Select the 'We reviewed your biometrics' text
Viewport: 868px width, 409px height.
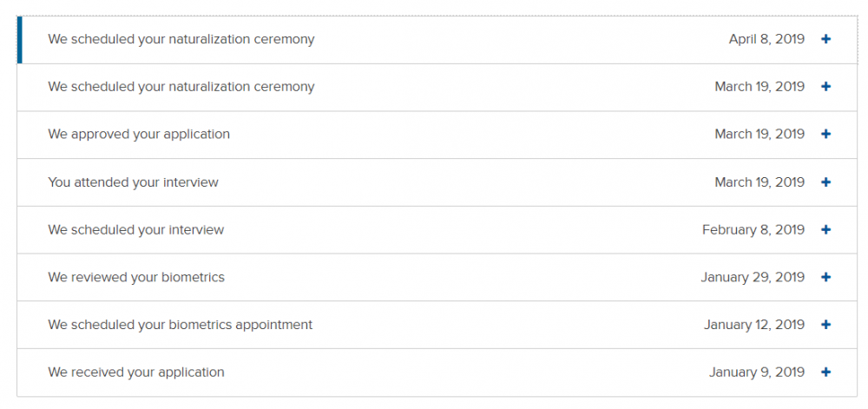pyautogui.click(x=136, y=277)
